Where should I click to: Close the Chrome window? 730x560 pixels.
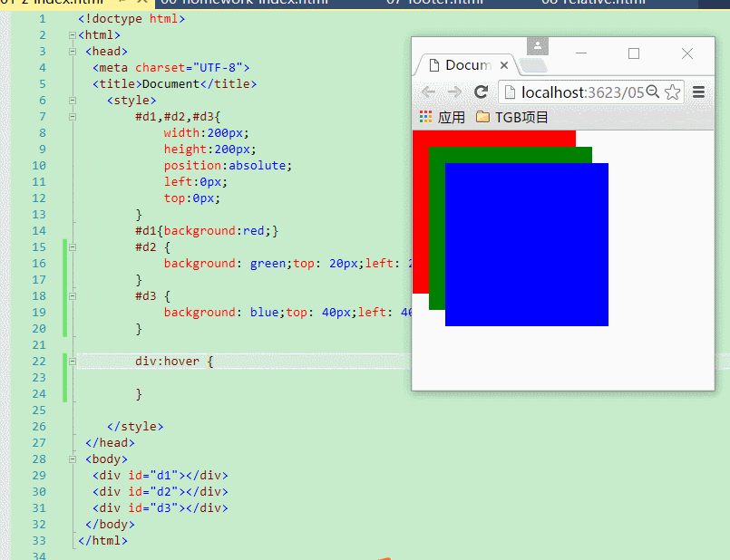[687, 53]
